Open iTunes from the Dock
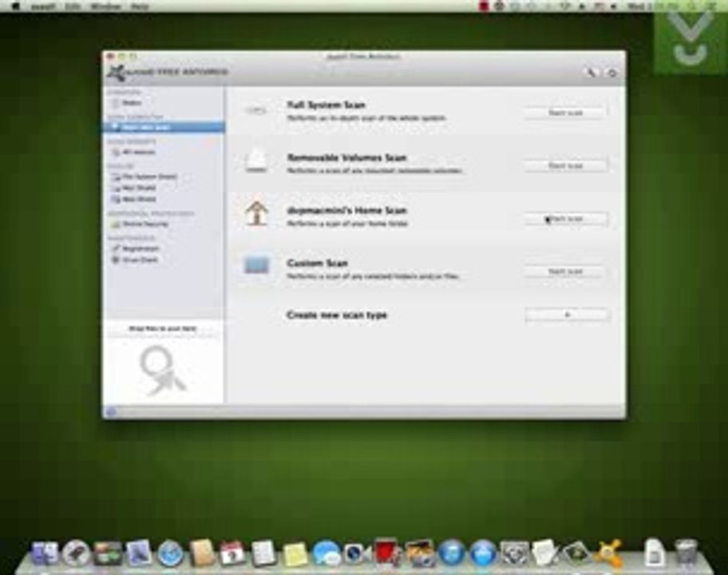728x575 pixels. tap(452, 553)
